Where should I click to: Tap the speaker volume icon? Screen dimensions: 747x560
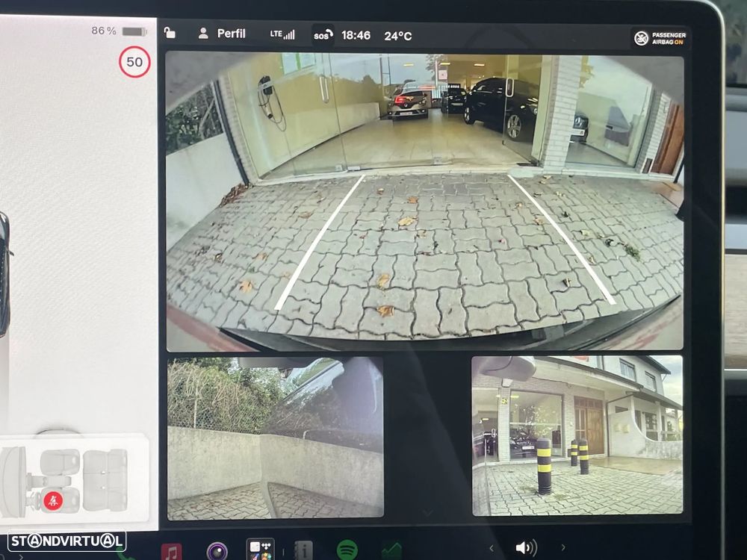click(x=527, y=547)
